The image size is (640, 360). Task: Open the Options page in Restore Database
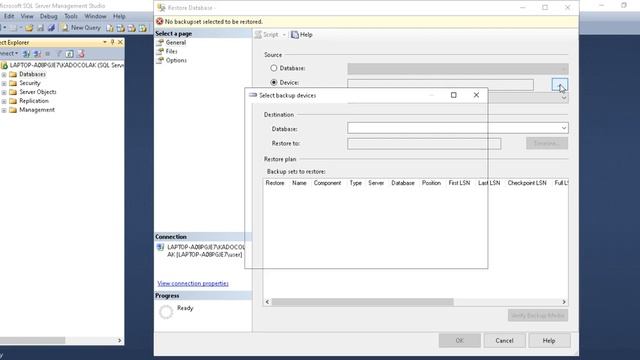click(x=176, y=60)
